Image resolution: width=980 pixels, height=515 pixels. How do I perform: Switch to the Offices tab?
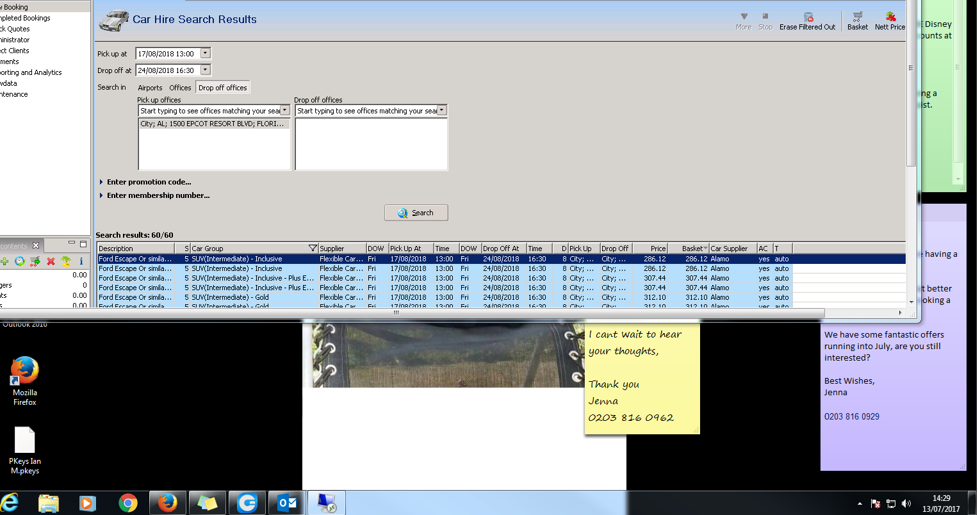180,88
